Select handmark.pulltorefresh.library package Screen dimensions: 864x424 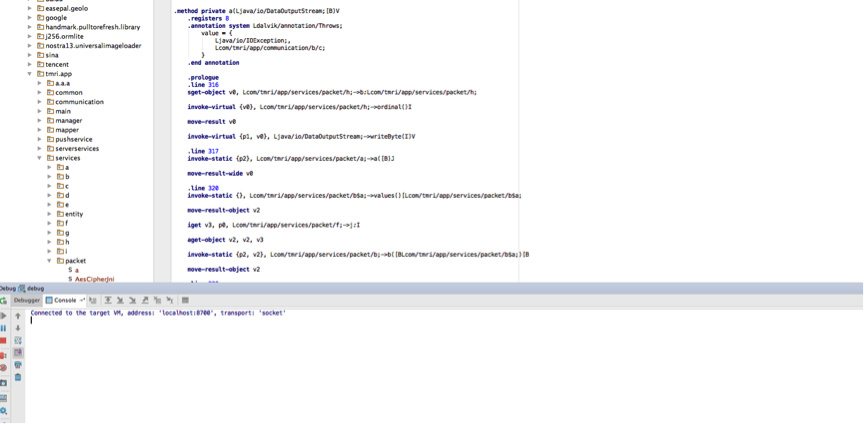point(93,27)
